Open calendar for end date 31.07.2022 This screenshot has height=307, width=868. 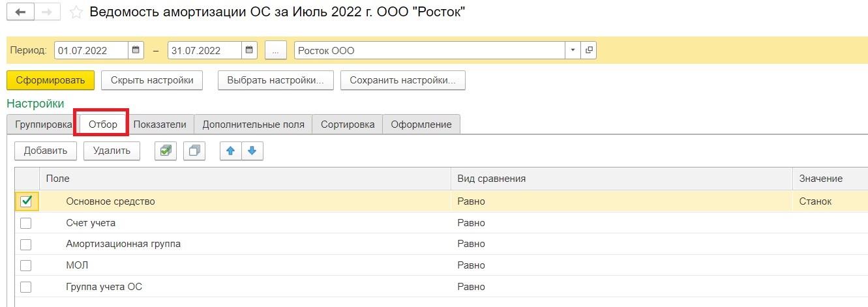click(x=250, y=50)
